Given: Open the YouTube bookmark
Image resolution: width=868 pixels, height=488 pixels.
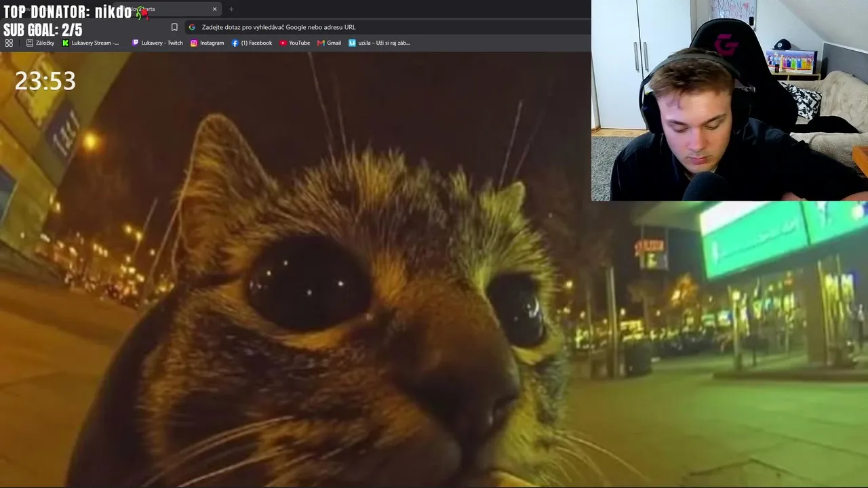Looking at the screenshot, I should (x=295, y=43).
